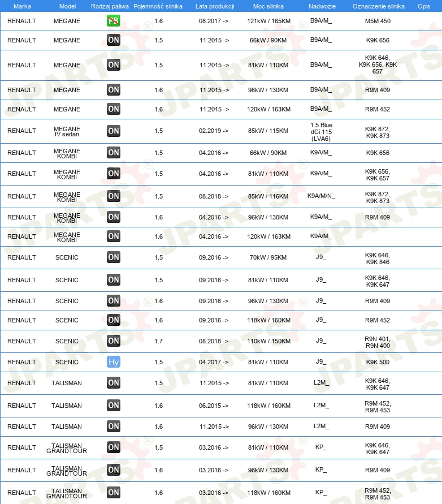
Task: Select the production date 08.2017 ->
Action: point(214,21)
